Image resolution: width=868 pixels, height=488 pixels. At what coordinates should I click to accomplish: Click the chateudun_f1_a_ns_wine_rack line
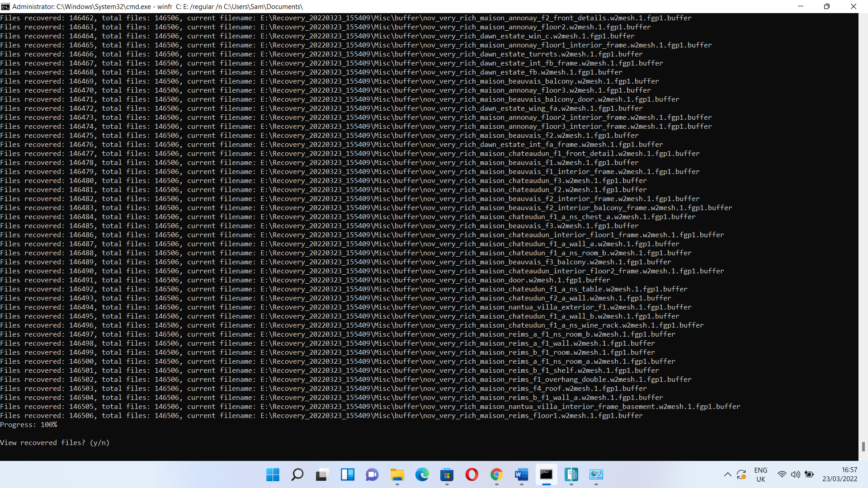(x=352, y=325)
